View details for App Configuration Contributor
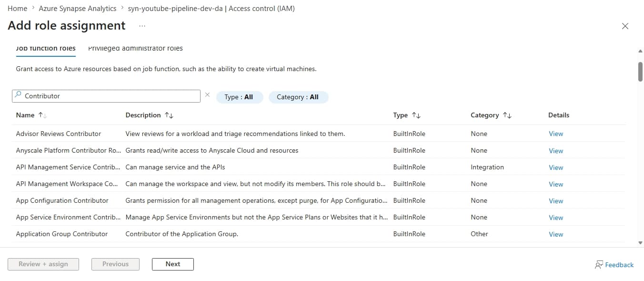 [x=556, y=201]
